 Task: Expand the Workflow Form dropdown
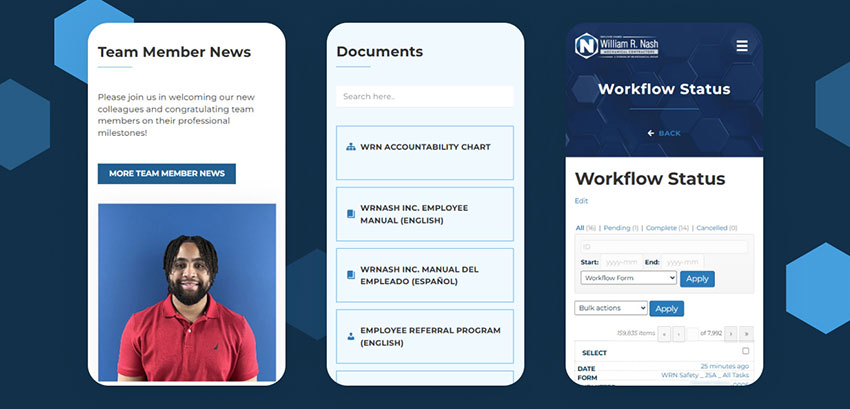[x=628, y=278]
